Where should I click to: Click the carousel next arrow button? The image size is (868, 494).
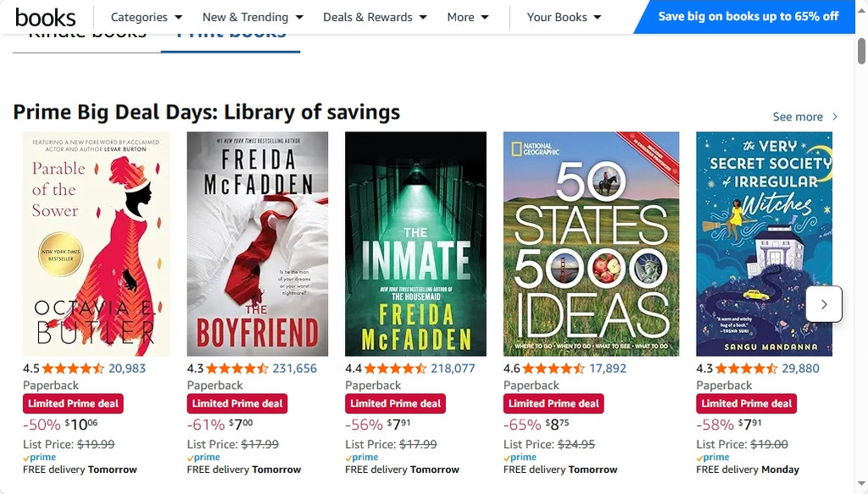824,304
